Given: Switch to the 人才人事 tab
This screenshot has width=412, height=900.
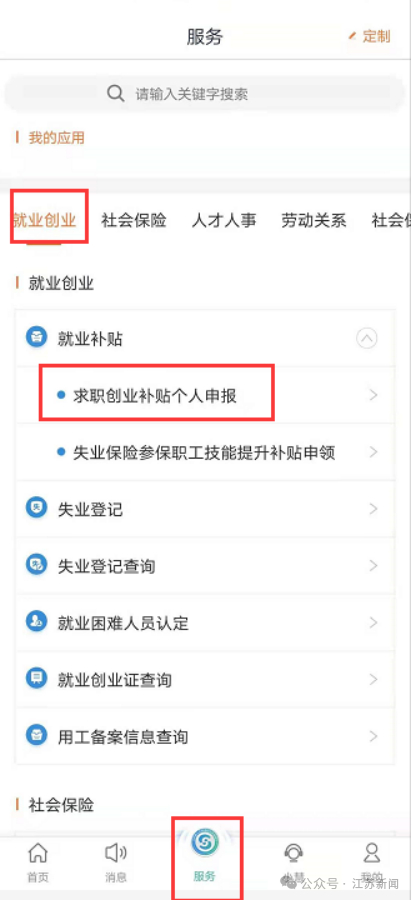Looking at the screenshot, I should click(x=224, y=220).
